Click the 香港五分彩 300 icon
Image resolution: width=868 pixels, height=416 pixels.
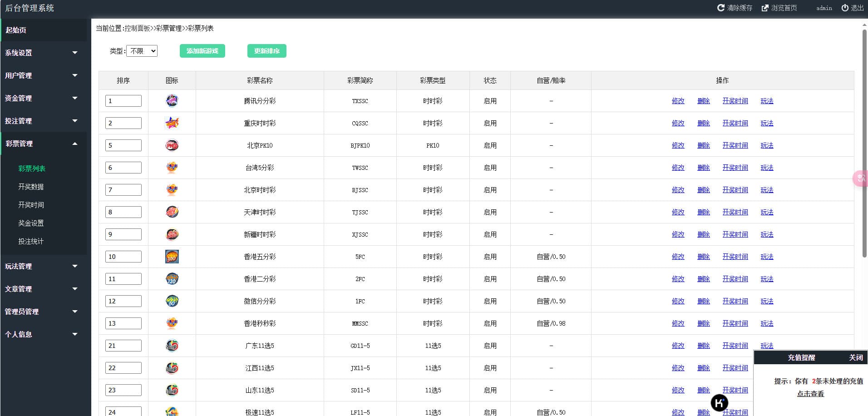172,257
